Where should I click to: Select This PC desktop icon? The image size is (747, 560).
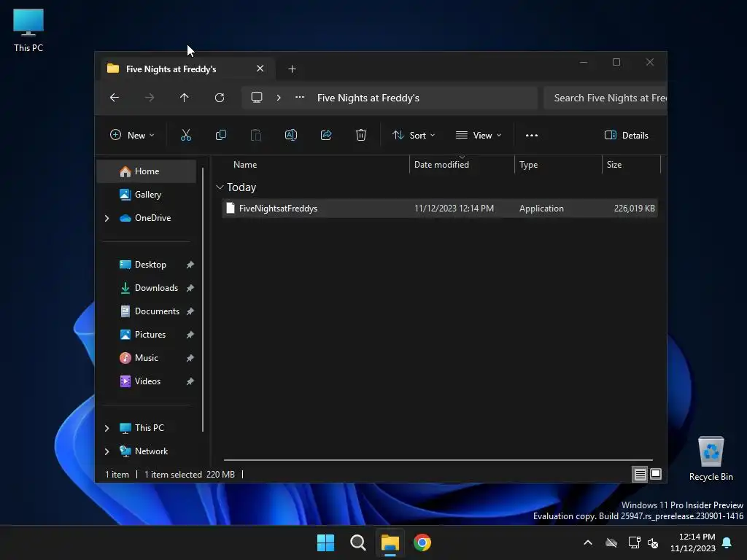point(28,31)
